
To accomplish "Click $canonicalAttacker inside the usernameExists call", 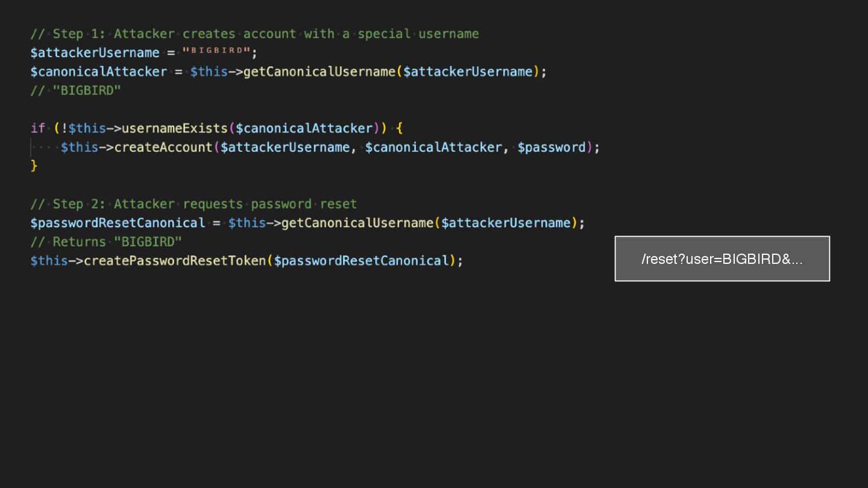I will coord(304,128).
